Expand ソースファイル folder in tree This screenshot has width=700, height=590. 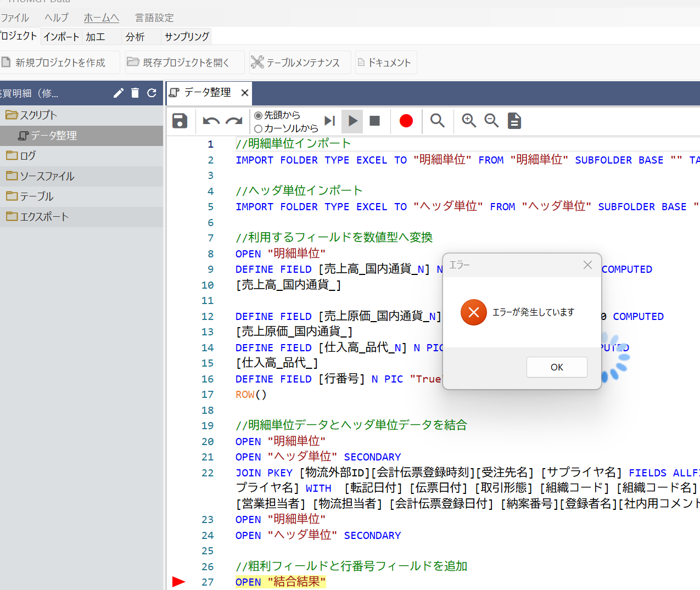[x=81, y=176]
